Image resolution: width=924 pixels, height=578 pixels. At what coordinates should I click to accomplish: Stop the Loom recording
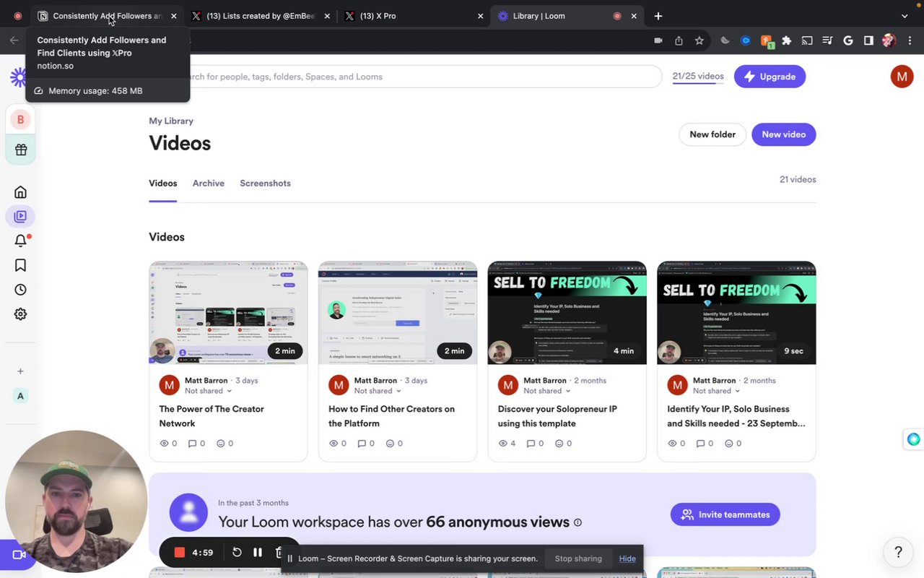[180, 553]
